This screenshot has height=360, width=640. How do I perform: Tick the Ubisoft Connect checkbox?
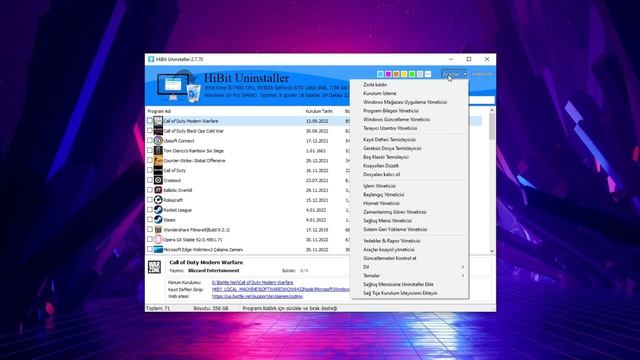pyautogui.click(x=150, y=140)
